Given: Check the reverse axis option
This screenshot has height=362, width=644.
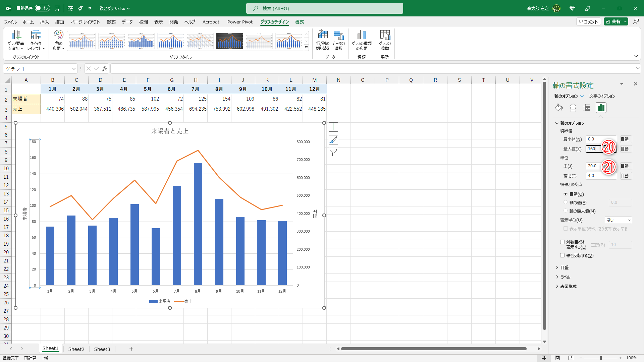Looking at the screenshot, I should (562, 255).
